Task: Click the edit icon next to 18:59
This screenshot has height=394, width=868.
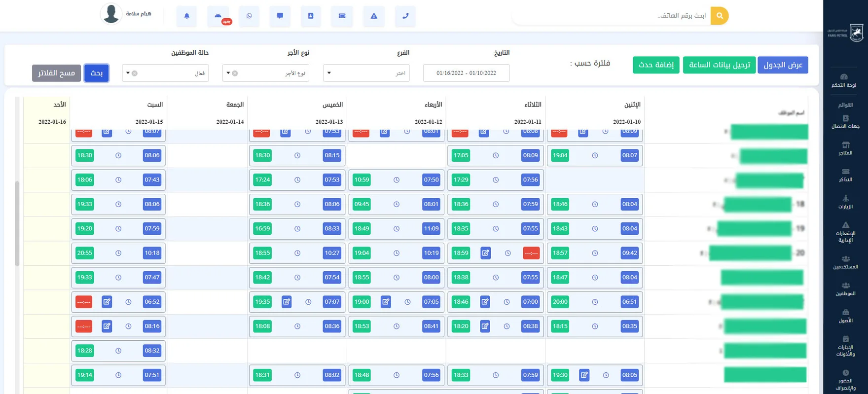Action: (486, 253)
